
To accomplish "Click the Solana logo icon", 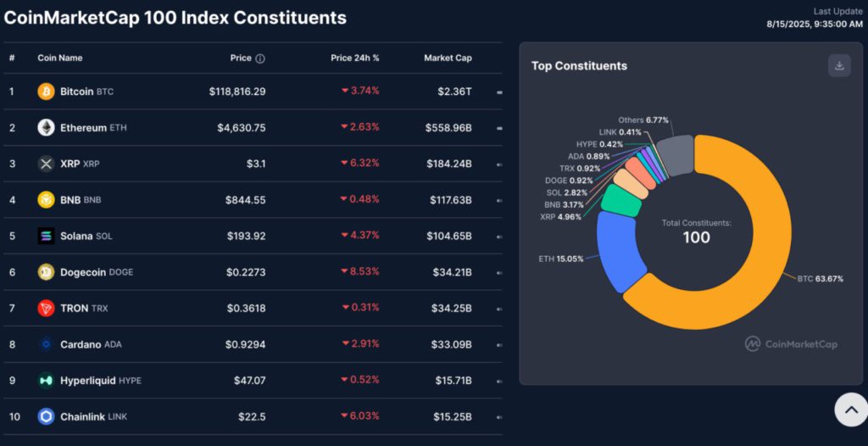I will [46, 236].
